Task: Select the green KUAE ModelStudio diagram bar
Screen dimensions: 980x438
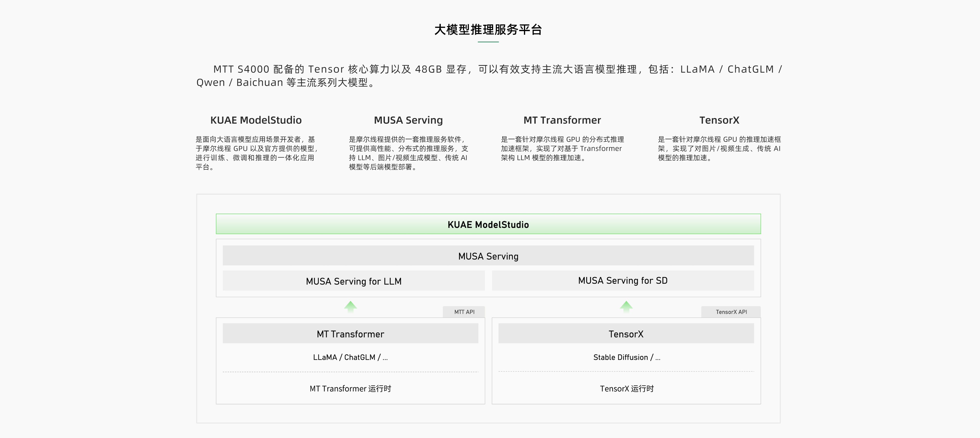Action: coord(488,224)
